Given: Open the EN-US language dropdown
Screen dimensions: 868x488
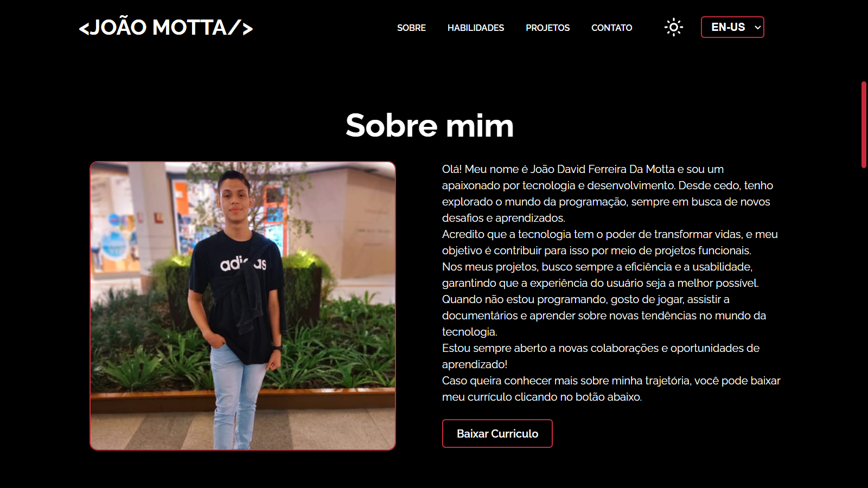Looking at the screenshot, I should pyautogui.click(x=732, y=27).
